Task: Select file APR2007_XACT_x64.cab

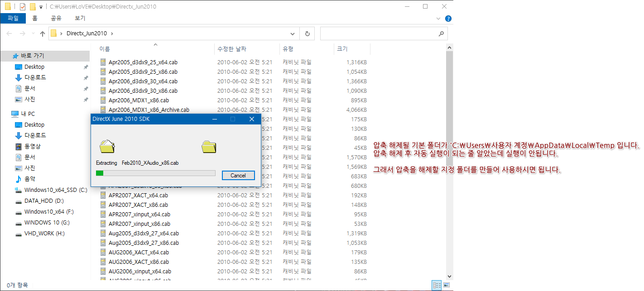Action: (138, 195)
